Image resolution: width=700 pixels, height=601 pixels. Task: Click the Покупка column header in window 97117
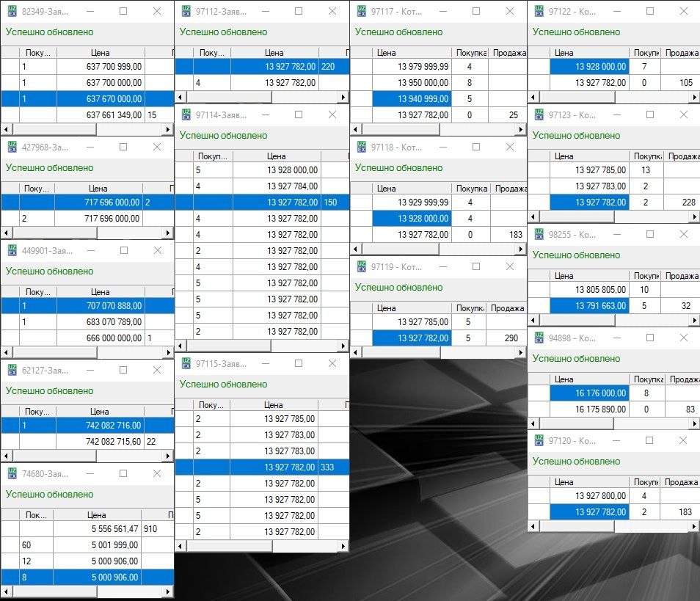click(x=471, y=53)
